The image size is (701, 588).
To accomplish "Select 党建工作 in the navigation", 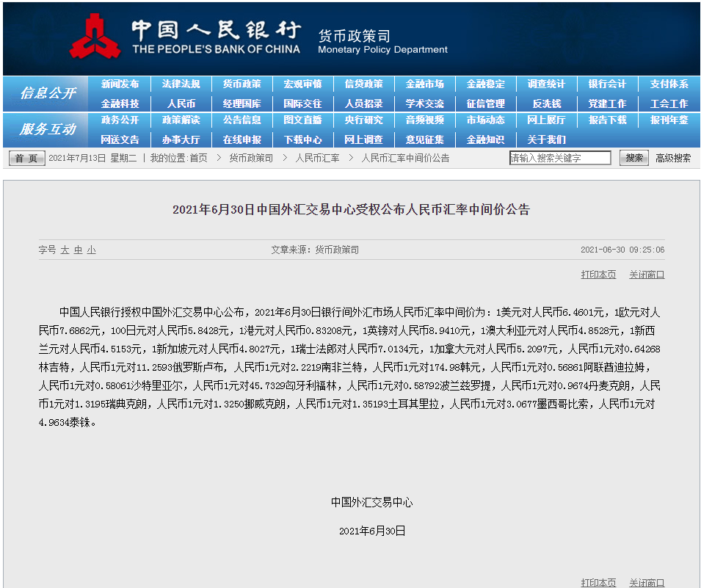I will click(607, 104).
